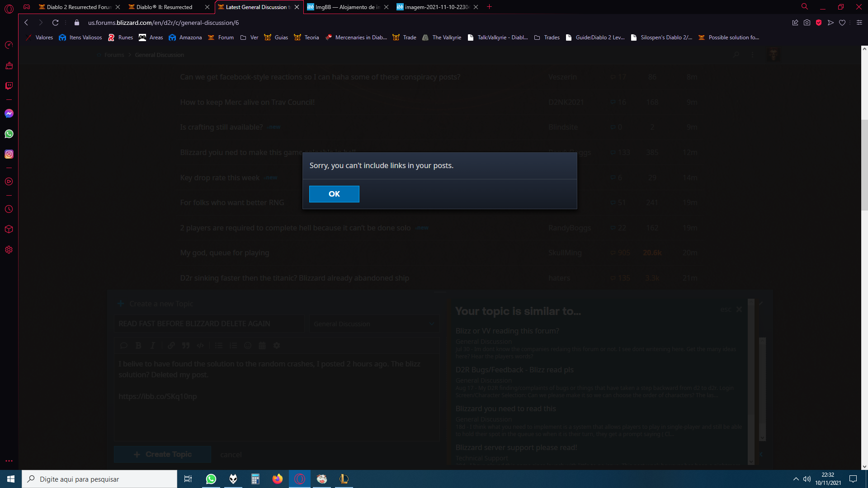This screenshot has height=488, width=868.
Task: Open browser history clock icon in sidebar
Action: click(9, 209)
